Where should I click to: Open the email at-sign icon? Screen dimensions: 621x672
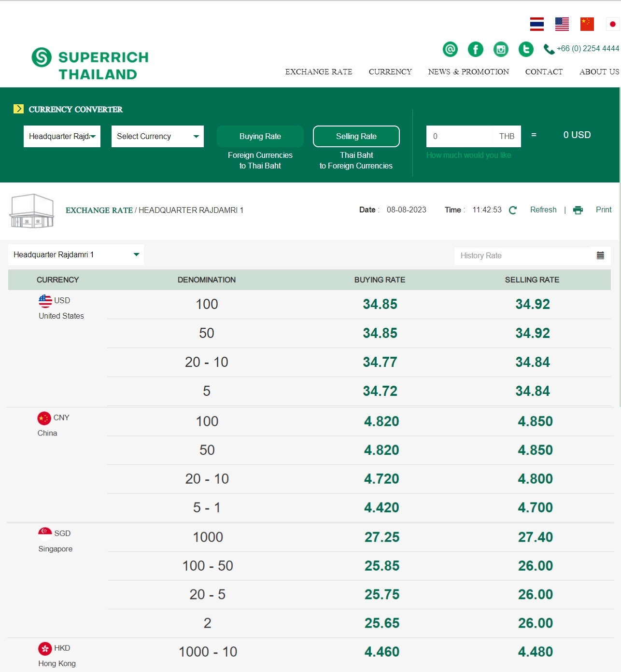coord(450,49)
